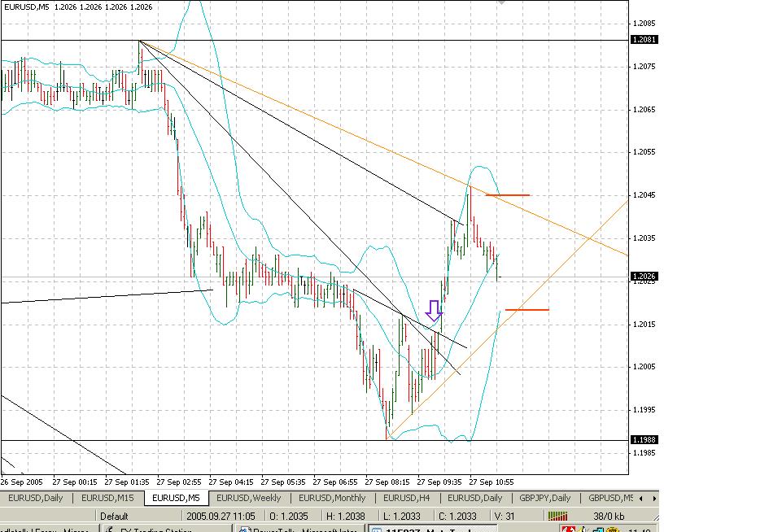Click the C: 1.2033 status value
Image resolution: width=782 pixels, height=532 pixels.
click(x=457, y=516)
